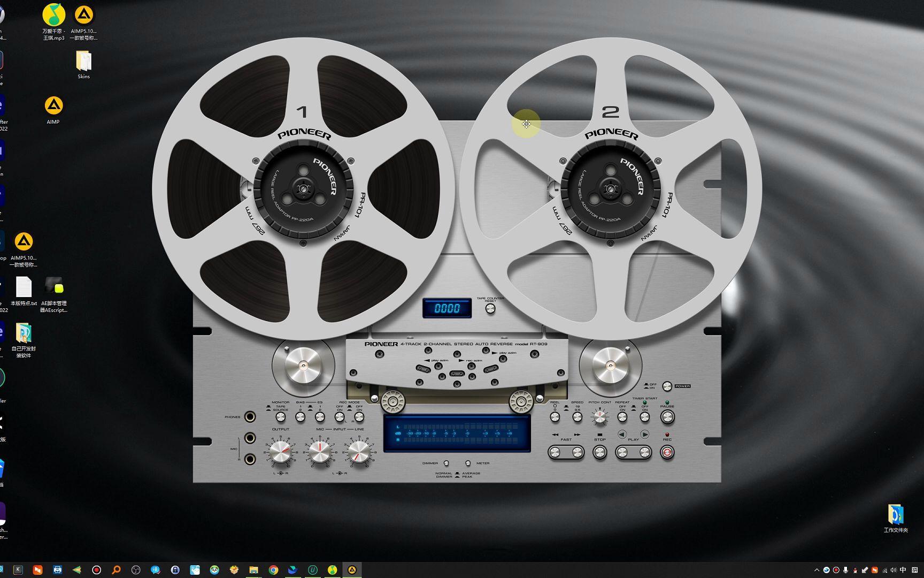
Task: Click the PITCH CONT knob
Action: click(599, 417)
